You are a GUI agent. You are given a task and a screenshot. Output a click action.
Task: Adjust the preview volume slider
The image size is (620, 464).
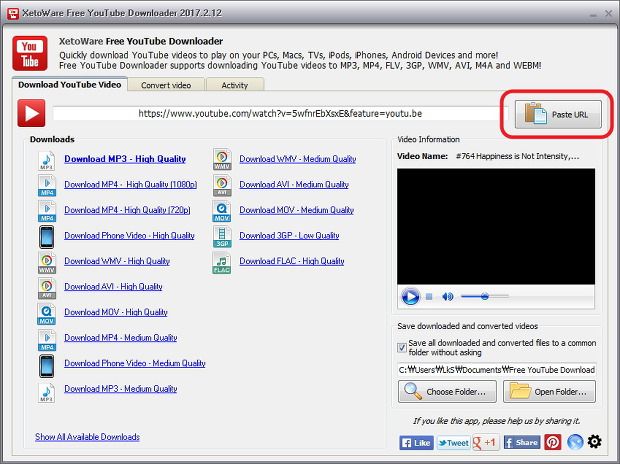coord(485,296)
